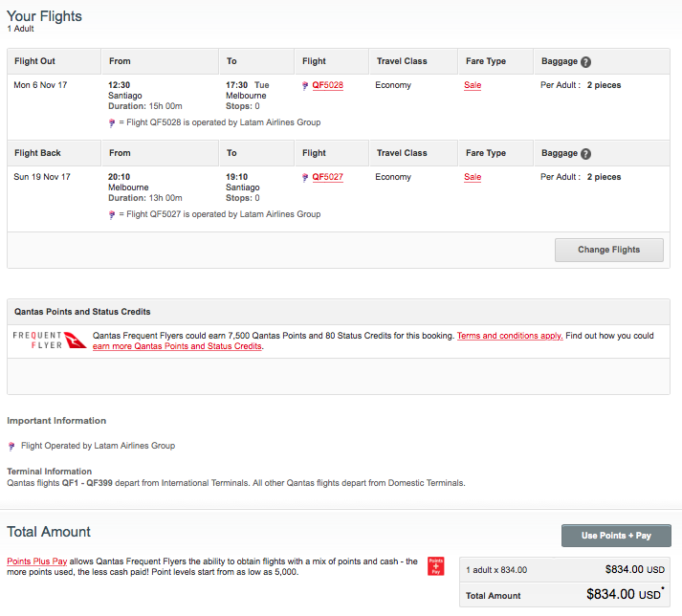Click the Latam icon beside QF5027 link
682x616 pixels.
click(x=305, y=177)
